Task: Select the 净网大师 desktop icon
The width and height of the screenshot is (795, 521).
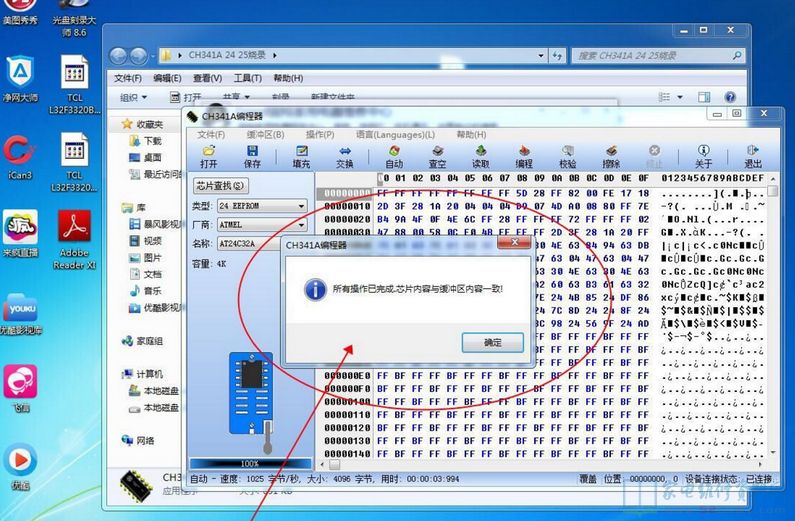Action: click(19, 79)
